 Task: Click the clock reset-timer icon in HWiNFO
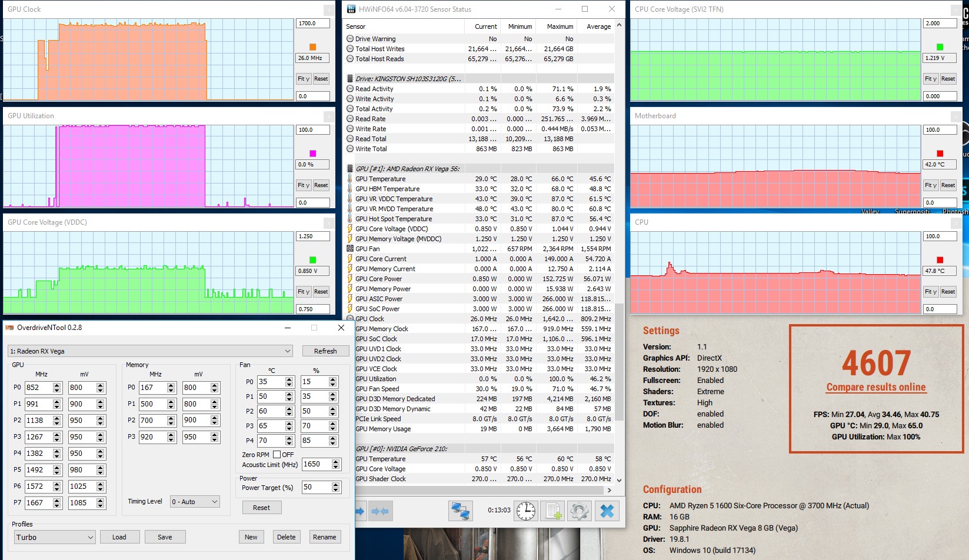pos(526,511)
